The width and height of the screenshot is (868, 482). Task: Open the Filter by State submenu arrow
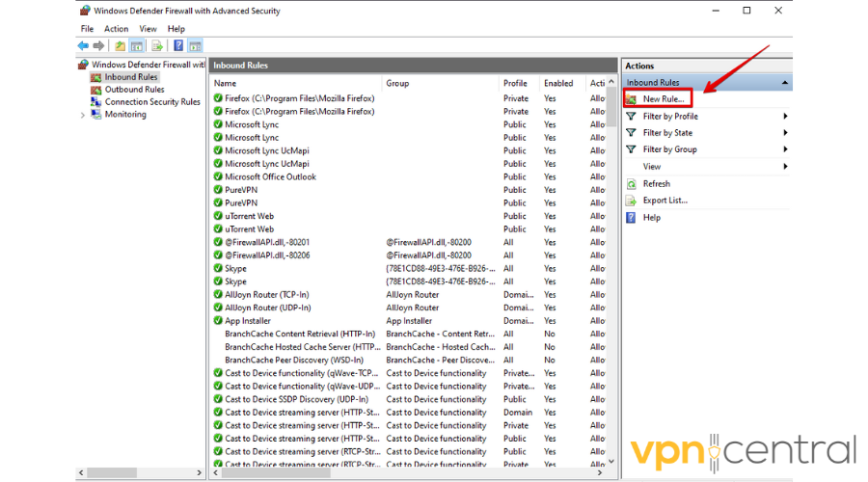[786, 133]
